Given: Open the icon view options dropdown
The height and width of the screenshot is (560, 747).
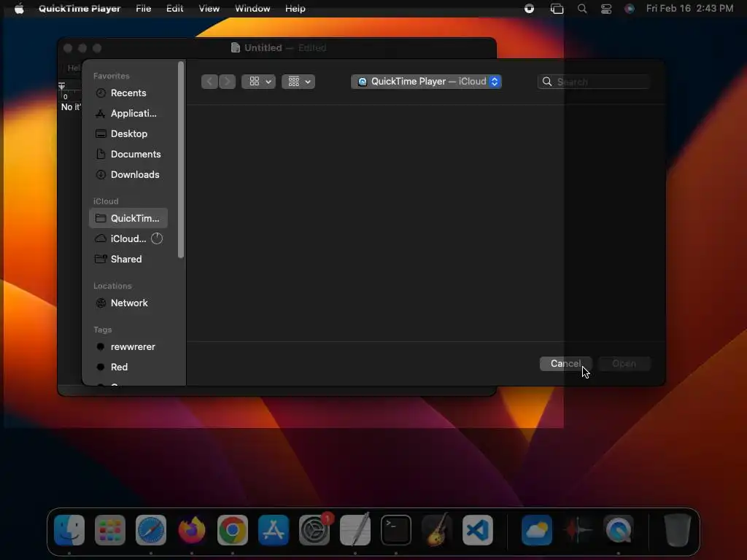Looking at the screenshot, I should click(259, 82).
